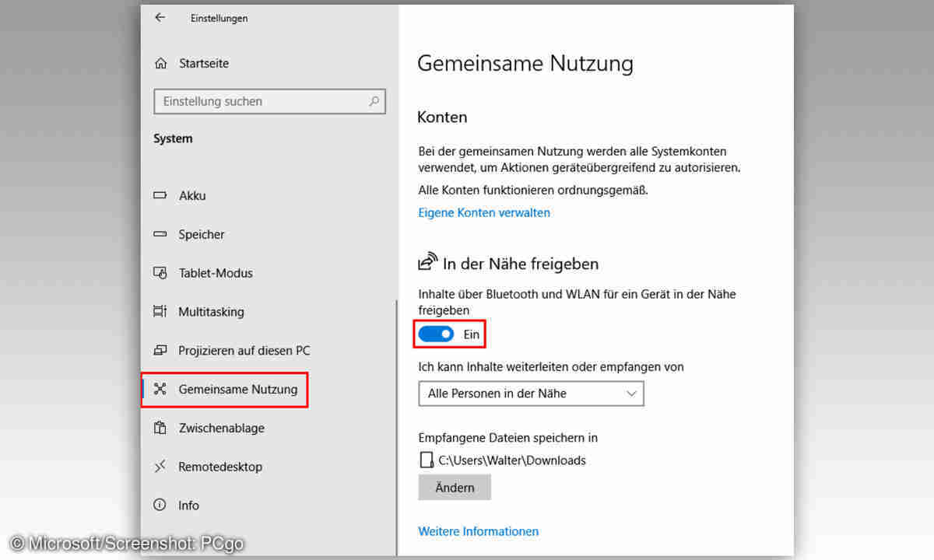
Task: Open the 'Alle Personen in der Nähe' dropdown
Action: (x=531, y=394)
